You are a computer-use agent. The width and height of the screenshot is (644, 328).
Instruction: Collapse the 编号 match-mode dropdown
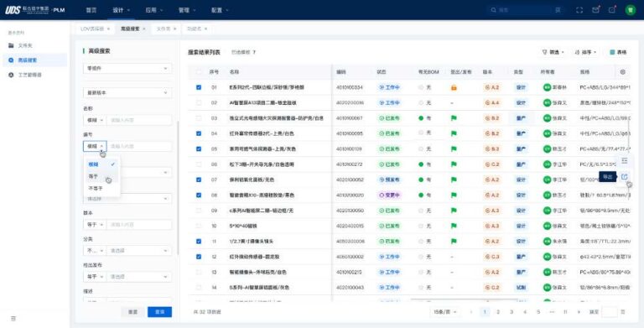[95, 146]
